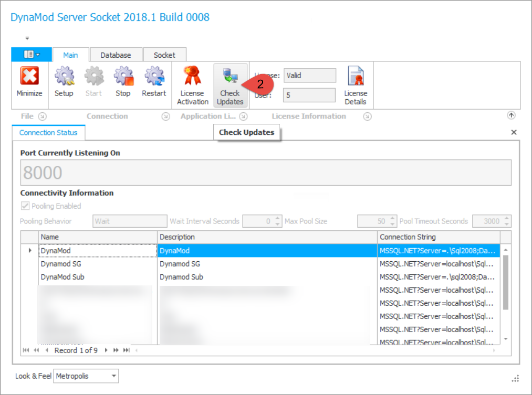Viewport: 532px width, 395px height.
Task: Click the window resize grip
Action: point(515,378)
